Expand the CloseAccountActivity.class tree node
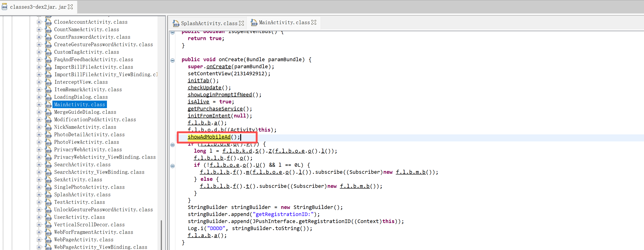644x250 pixels. pyautogui.click(x=39, y=22)
